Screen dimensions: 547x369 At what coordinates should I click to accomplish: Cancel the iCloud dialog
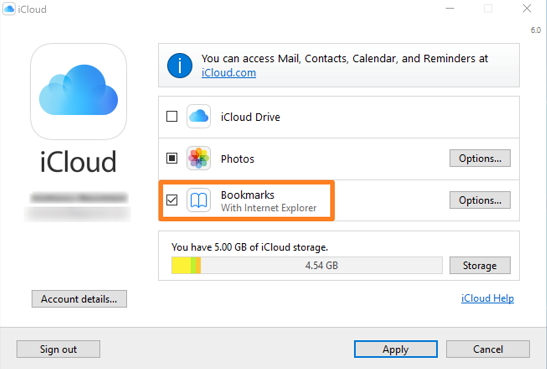coord(488,349)
